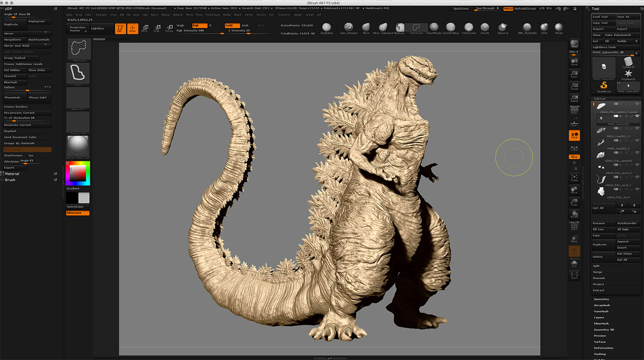Open the Stroke menu
The height and width of the screenshot is (360, 644).
click(x=249, y=15)
